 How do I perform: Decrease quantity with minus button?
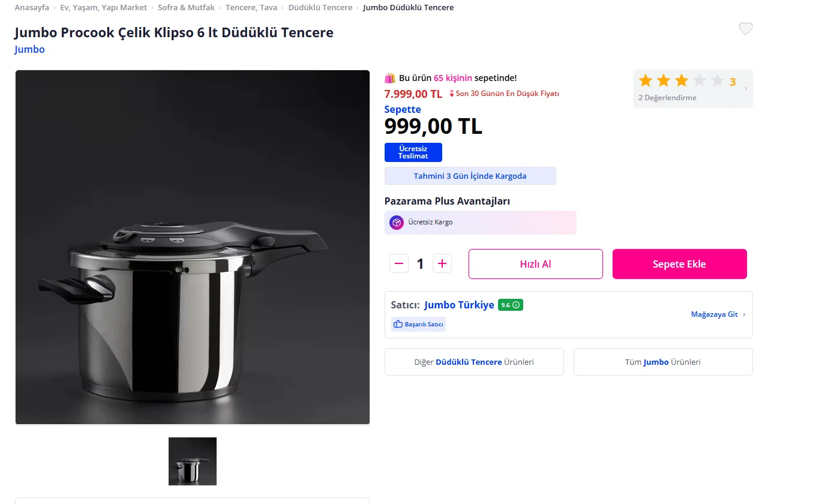coord(399,263)
